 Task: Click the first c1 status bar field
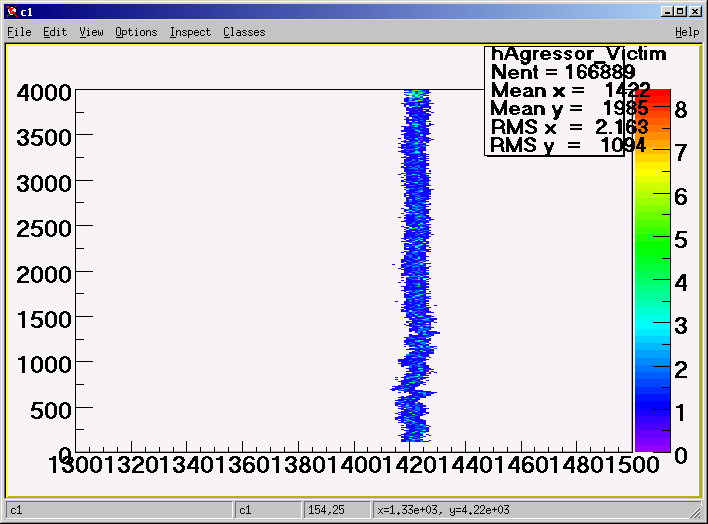pos(119,510)
